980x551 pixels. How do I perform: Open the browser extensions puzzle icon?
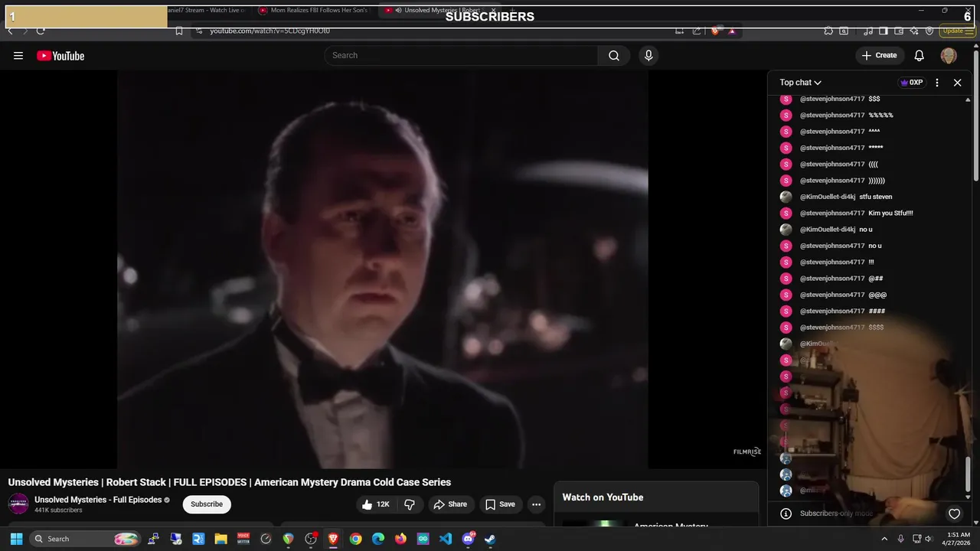point(828,31)
